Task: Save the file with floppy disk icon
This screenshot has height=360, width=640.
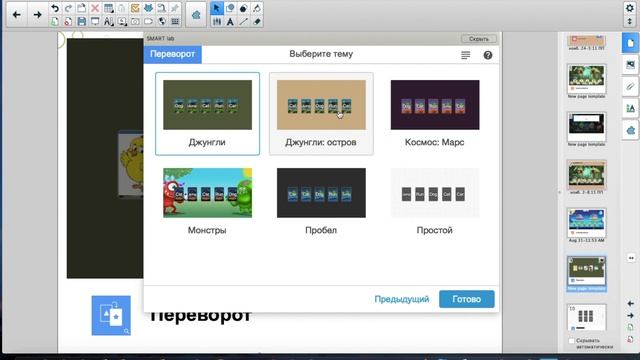Action: pos(82,21)
